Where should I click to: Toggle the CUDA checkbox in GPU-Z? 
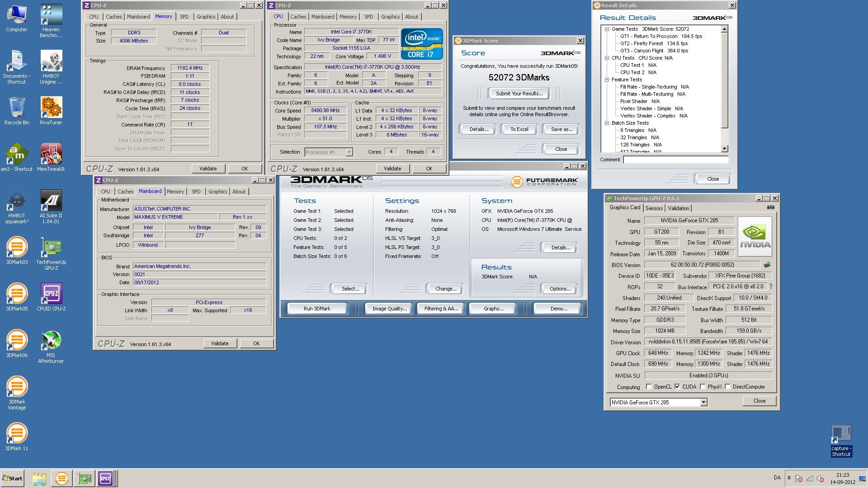click(677, 387)
